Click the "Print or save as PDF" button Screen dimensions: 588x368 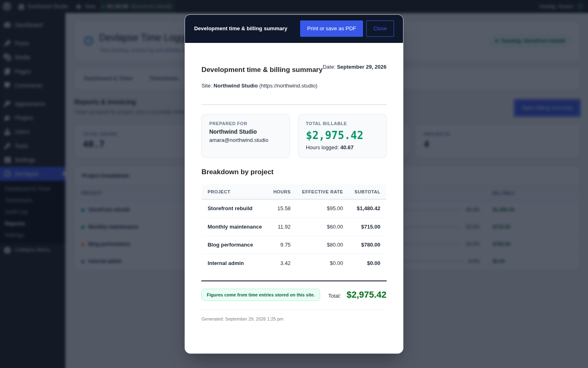(332, 29)
